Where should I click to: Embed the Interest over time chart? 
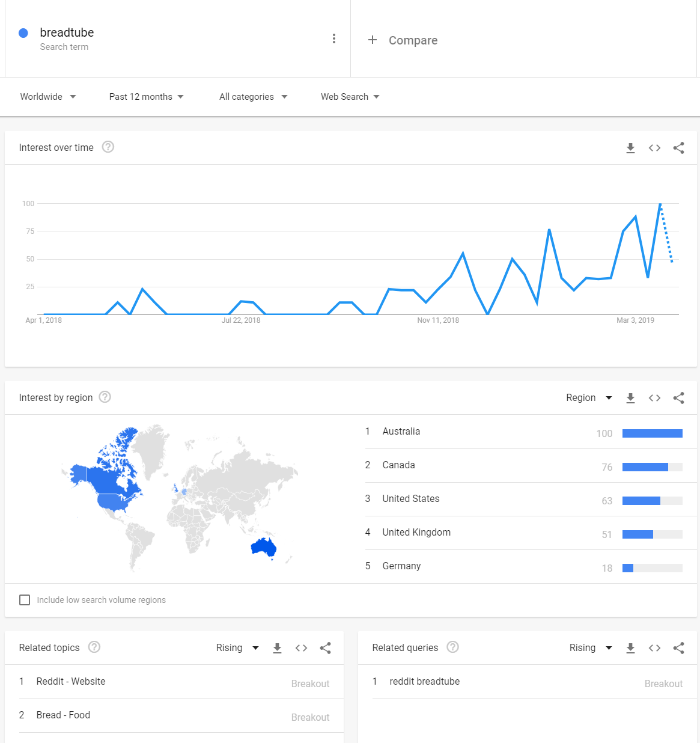click(x=654, y=148)
